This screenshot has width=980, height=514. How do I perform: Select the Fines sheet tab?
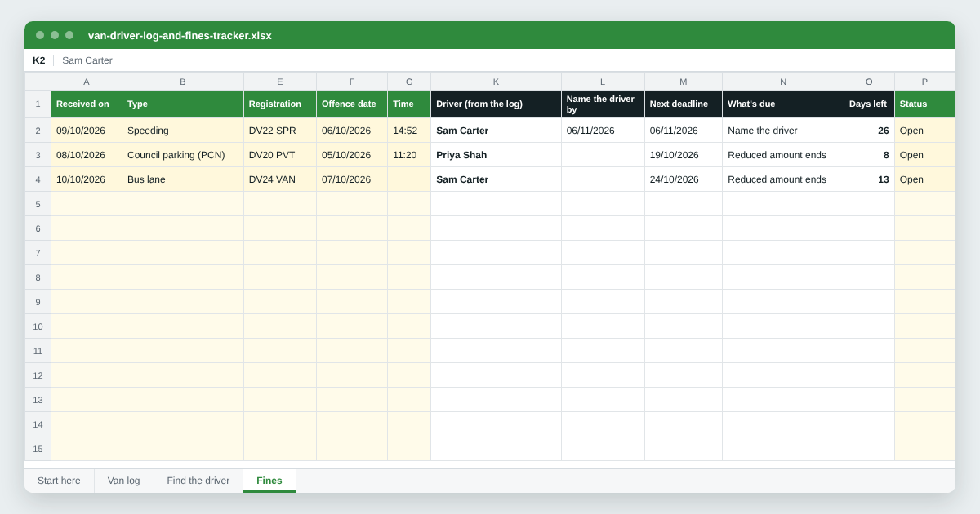269,481
